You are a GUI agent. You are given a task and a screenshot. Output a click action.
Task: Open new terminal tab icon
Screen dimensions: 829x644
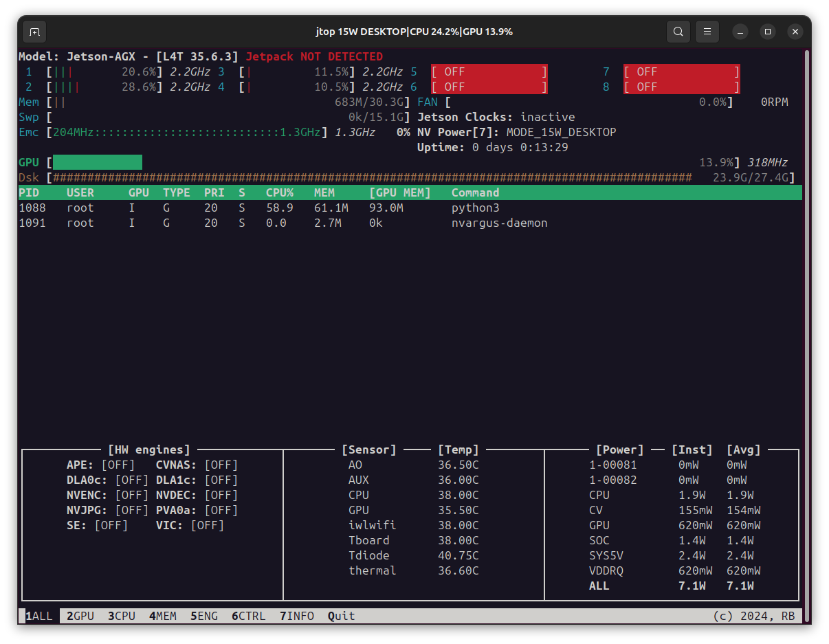[x=34, y=32]
